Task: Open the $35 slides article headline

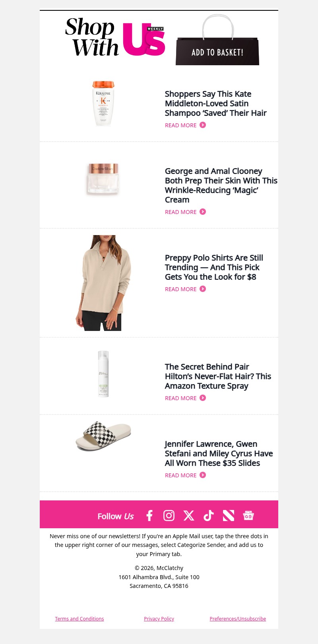Action: (x=219, y=453)
